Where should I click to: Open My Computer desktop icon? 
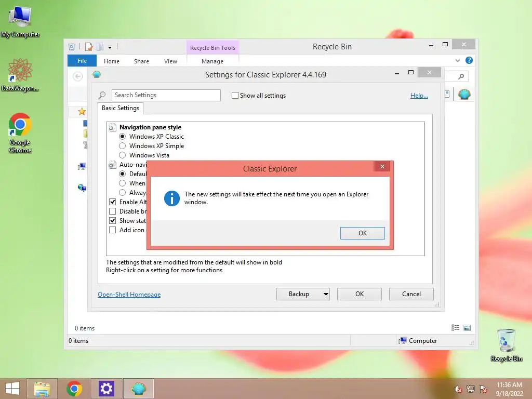[20, 21]
